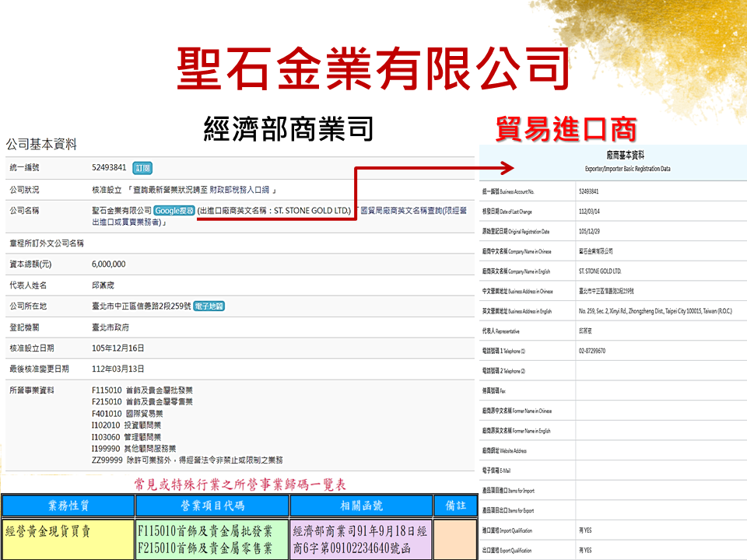Click the telephone number 02-87299670
Screen dimensions: 747x560
[592, 351]
